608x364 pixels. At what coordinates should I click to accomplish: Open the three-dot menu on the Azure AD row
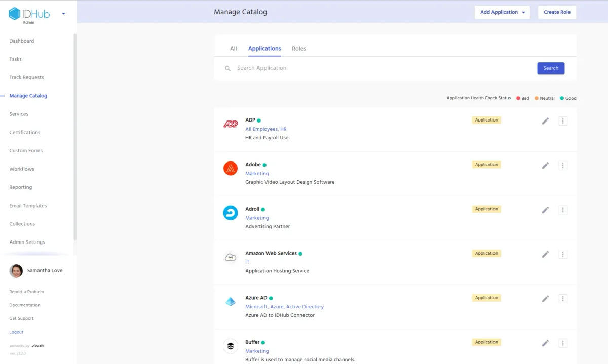coord(563,298)
